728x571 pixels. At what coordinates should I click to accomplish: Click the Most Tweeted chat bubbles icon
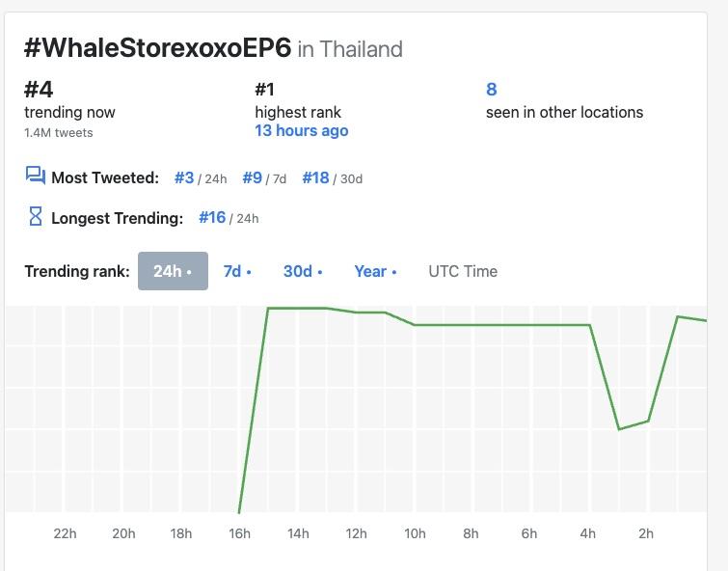tap(36, 177)
